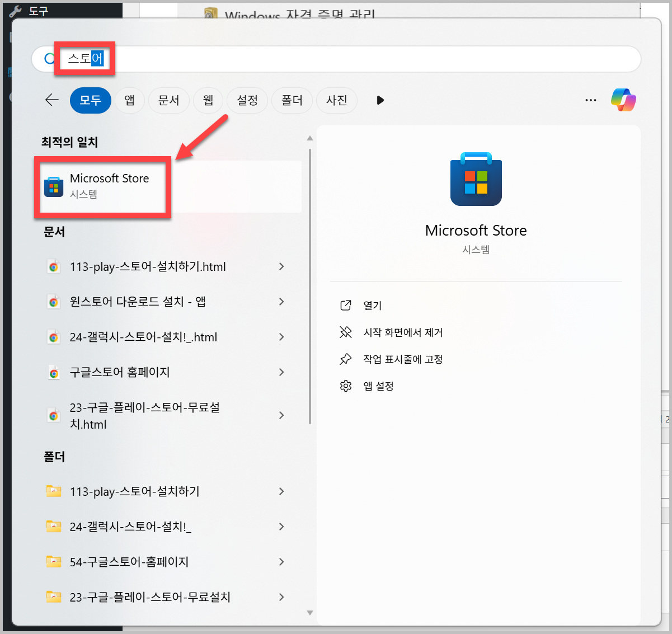This screenshot has width=672, height=634.
Task: Click the unpin from Start icon
Action: pos(346,332)
